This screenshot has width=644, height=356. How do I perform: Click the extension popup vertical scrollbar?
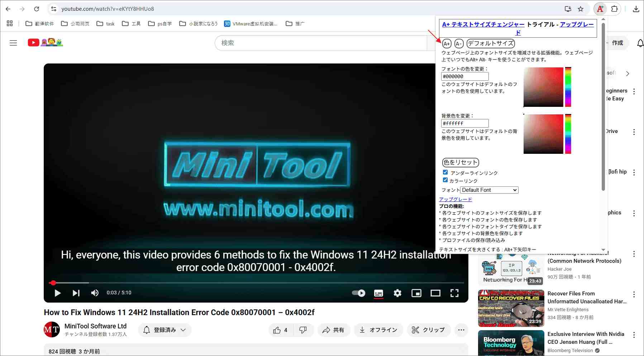[x=603, y=107]
